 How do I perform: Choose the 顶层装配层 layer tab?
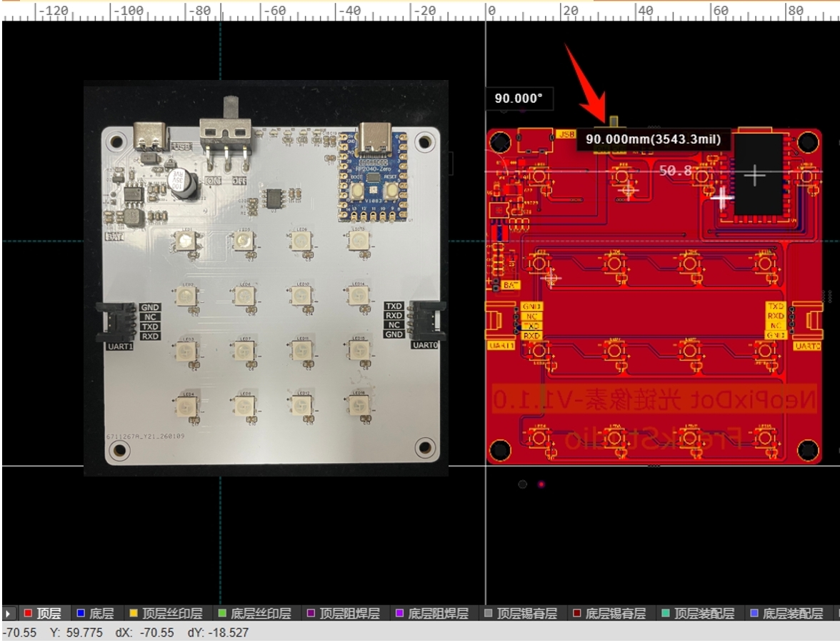click(699, 613)
